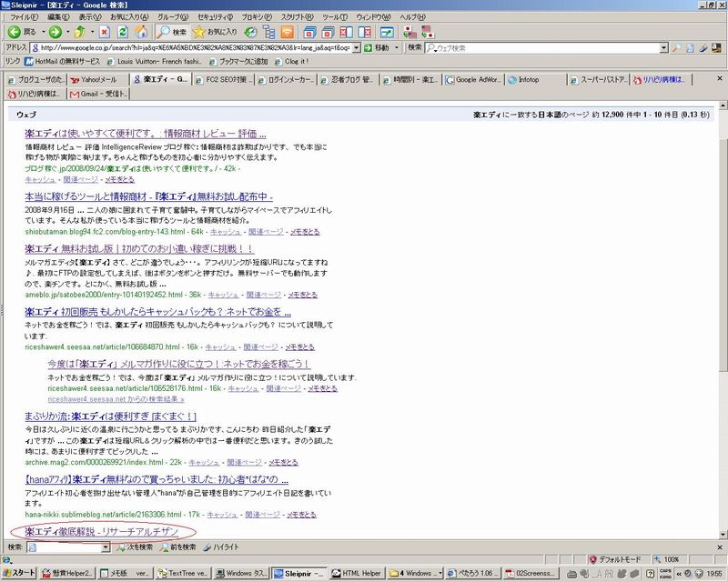Click the 移動 Go button
Image resolution: width=728 pixels, height=582 pixels.
377,48
